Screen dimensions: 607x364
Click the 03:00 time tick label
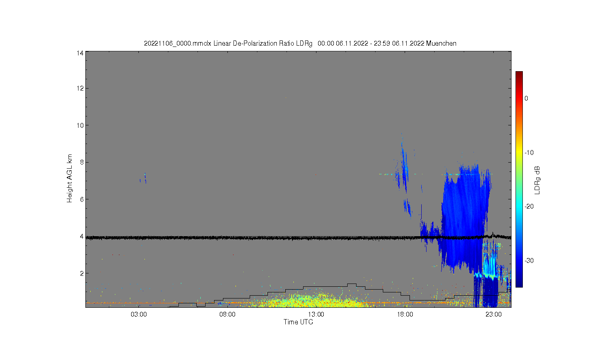coord(139,314)
